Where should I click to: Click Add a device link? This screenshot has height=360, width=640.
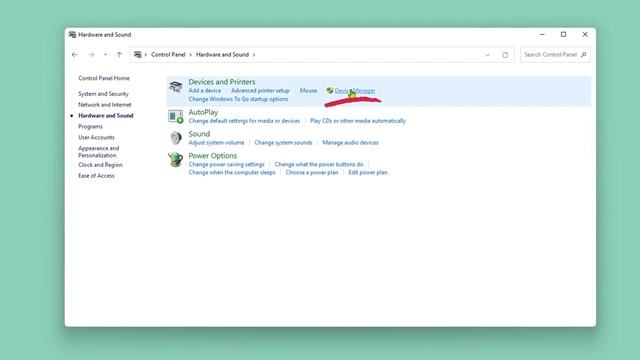point(204,91)
